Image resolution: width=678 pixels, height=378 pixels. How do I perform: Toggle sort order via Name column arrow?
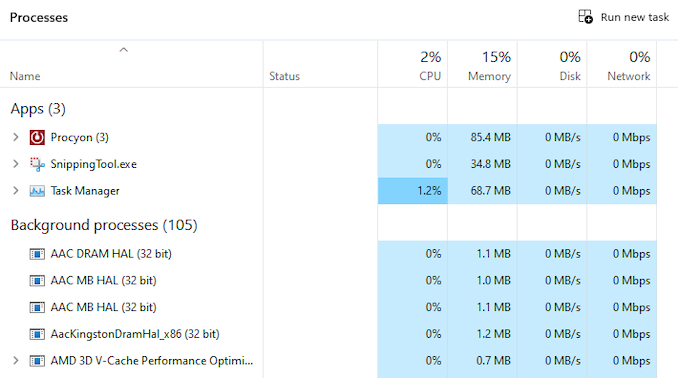coord(124,50)
